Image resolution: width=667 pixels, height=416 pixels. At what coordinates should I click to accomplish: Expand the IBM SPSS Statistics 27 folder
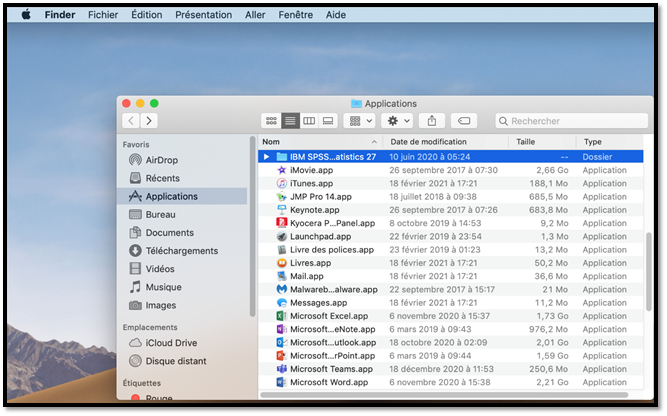(266, 157)
